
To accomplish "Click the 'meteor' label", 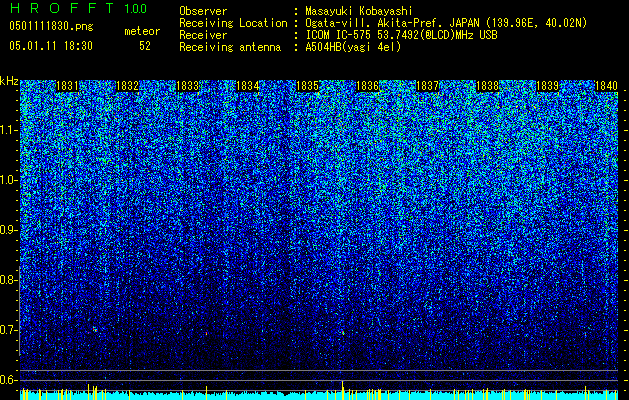I will coord(142,31).
